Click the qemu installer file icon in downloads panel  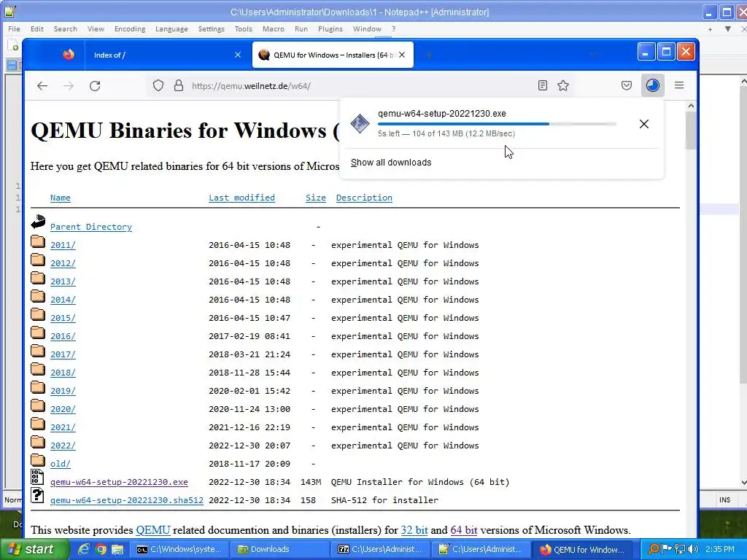360,124
